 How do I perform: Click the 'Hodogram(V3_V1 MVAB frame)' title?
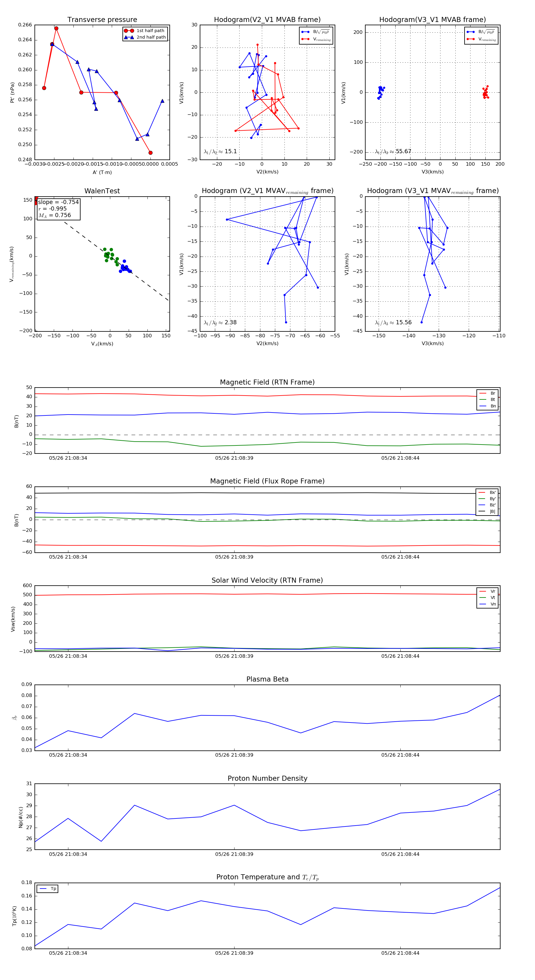coord(432,20)
